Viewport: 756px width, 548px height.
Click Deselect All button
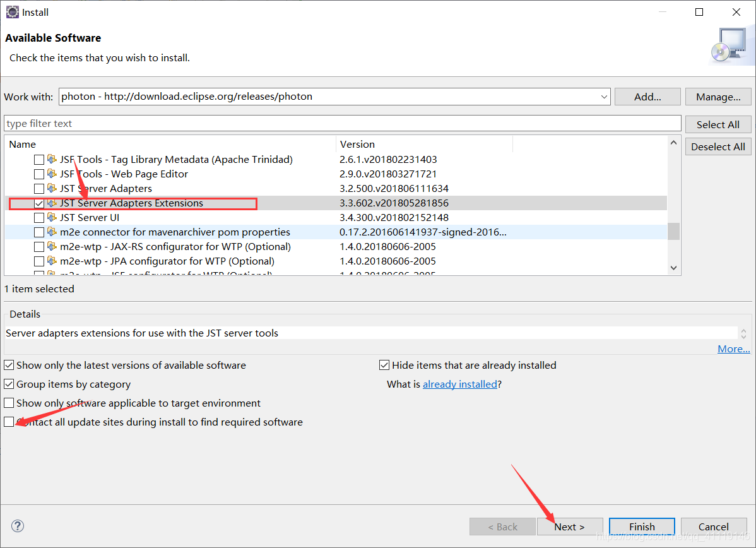point(718,146)
